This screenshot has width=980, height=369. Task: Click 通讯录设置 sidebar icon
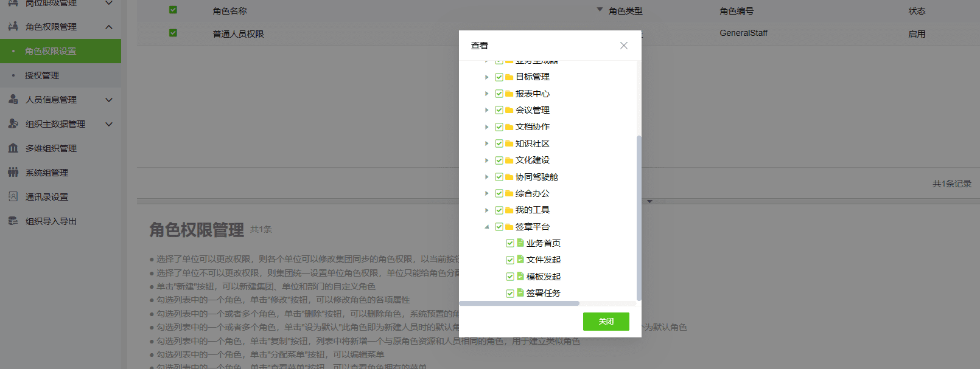13,196
